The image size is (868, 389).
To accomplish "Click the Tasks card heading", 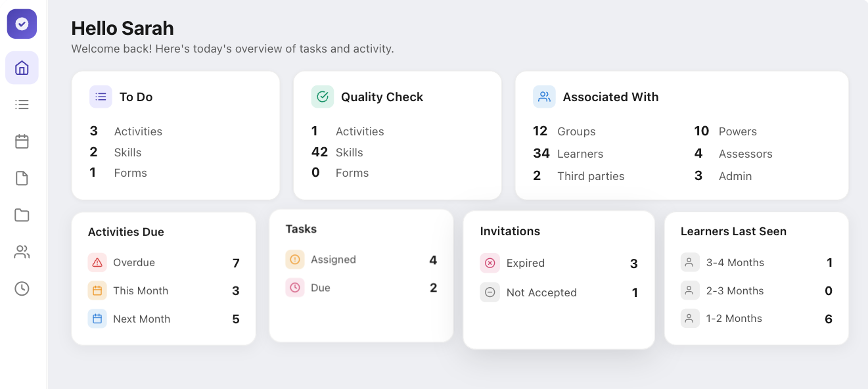I will point(301,229).
